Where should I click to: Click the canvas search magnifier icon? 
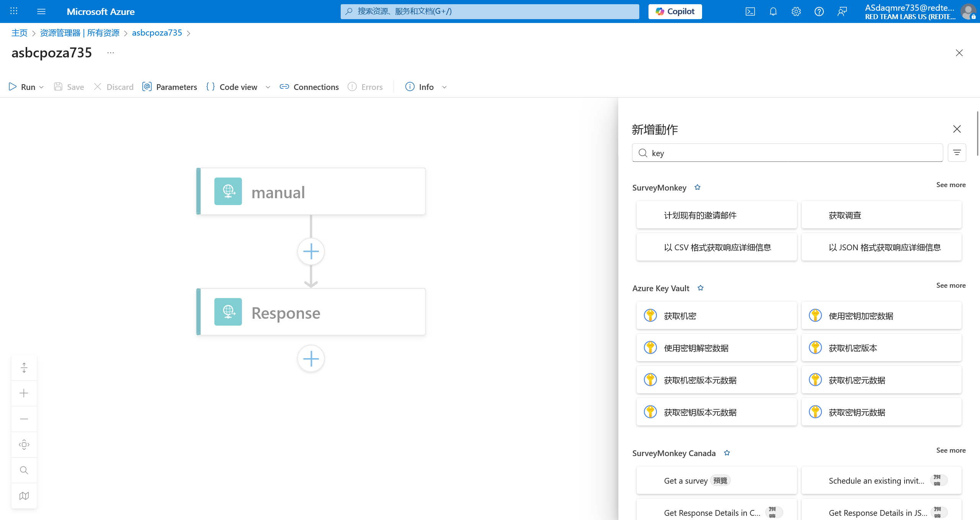tap(24, 470)
